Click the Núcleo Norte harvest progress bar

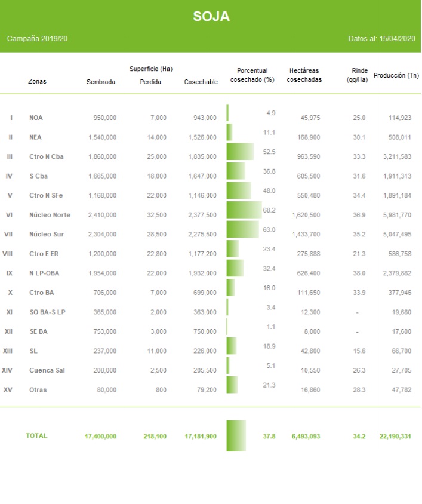[244, 210]
